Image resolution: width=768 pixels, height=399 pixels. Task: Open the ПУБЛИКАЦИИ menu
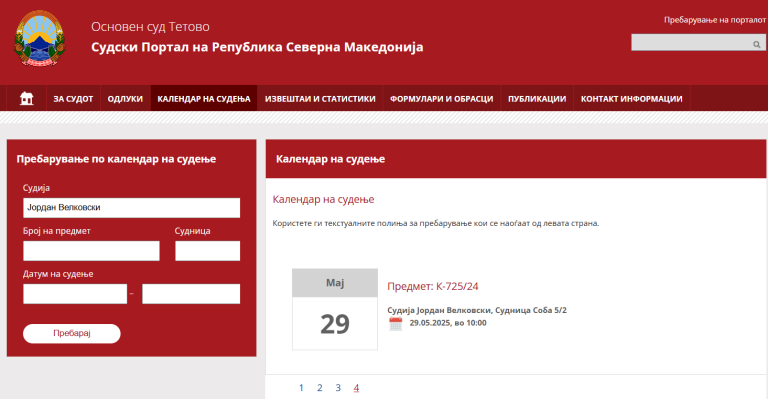pos(537,98)
